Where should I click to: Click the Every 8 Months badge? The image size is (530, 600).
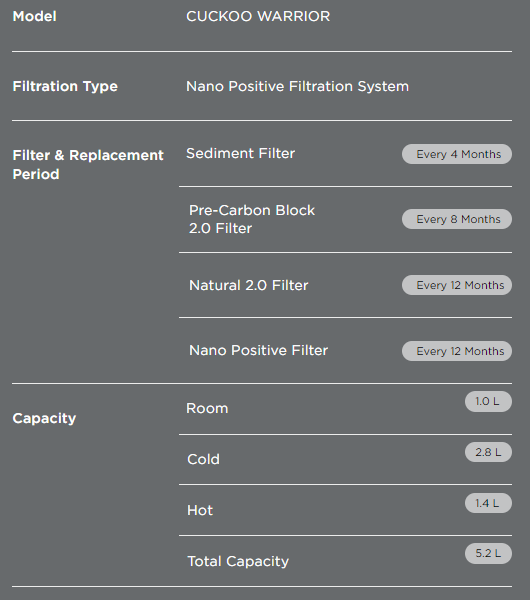[457, 219]
